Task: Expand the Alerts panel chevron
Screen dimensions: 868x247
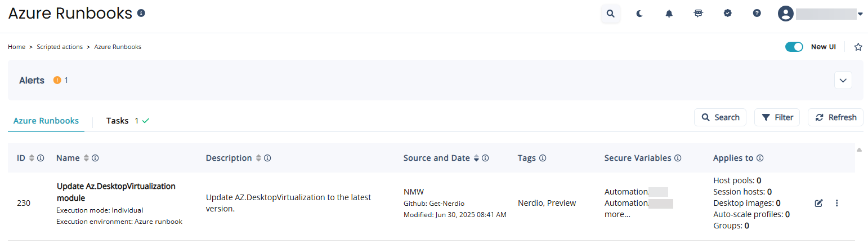Action: (843, 80)
